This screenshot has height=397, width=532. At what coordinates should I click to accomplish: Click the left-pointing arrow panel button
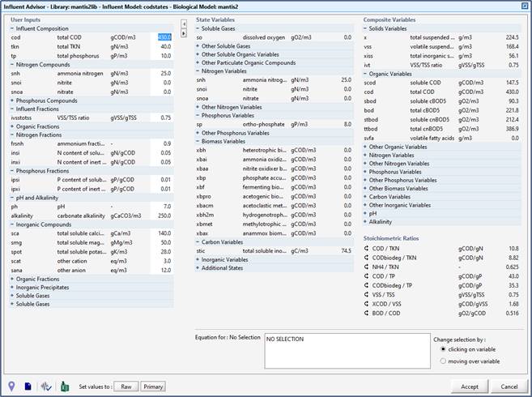point(184,24)
